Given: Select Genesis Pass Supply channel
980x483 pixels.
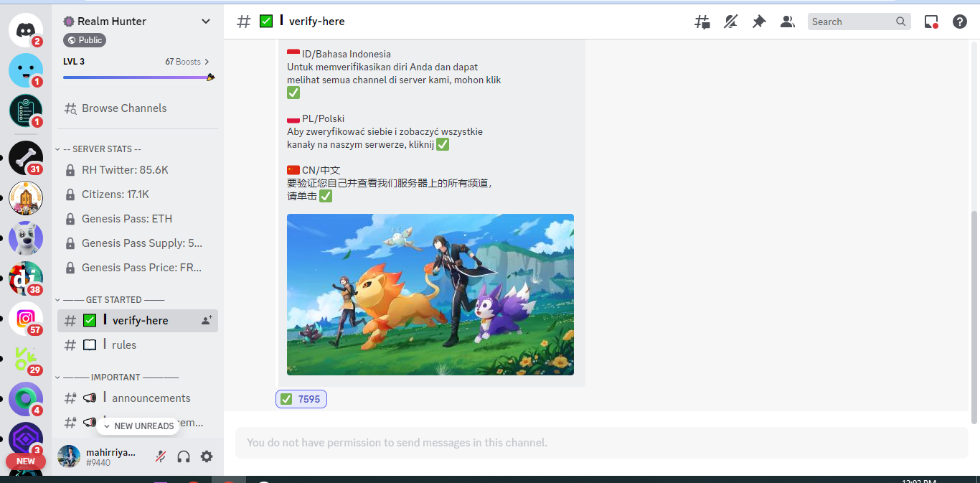Looking at the screenshot, I should [138, 243].
